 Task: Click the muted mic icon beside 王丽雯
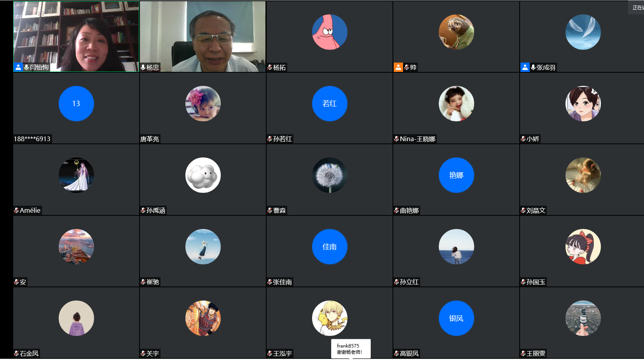pyautogui.click(x=523, y=353)
